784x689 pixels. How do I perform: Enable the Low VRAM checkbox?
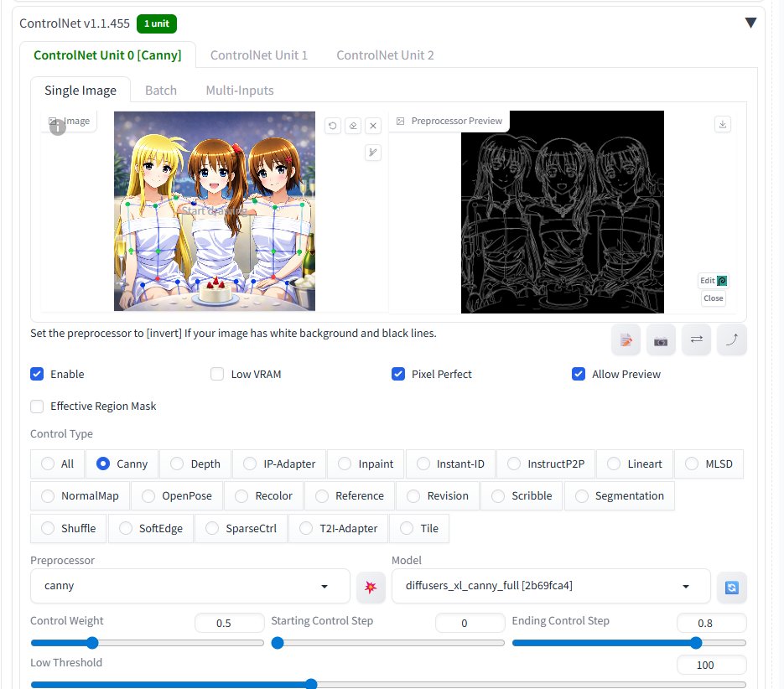coord(217,374)
